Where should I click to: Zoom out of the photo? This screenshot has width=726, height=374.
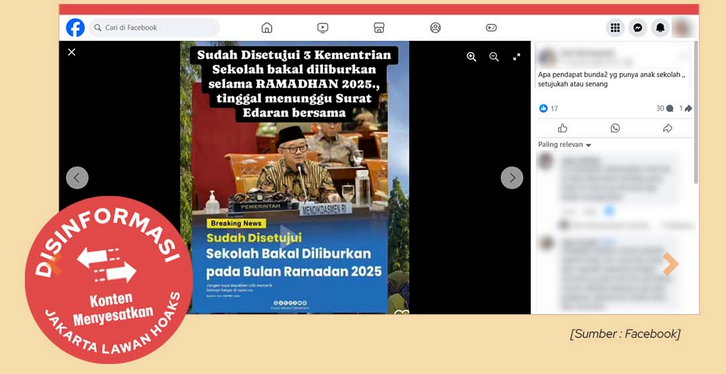click(x=494, y=57)
